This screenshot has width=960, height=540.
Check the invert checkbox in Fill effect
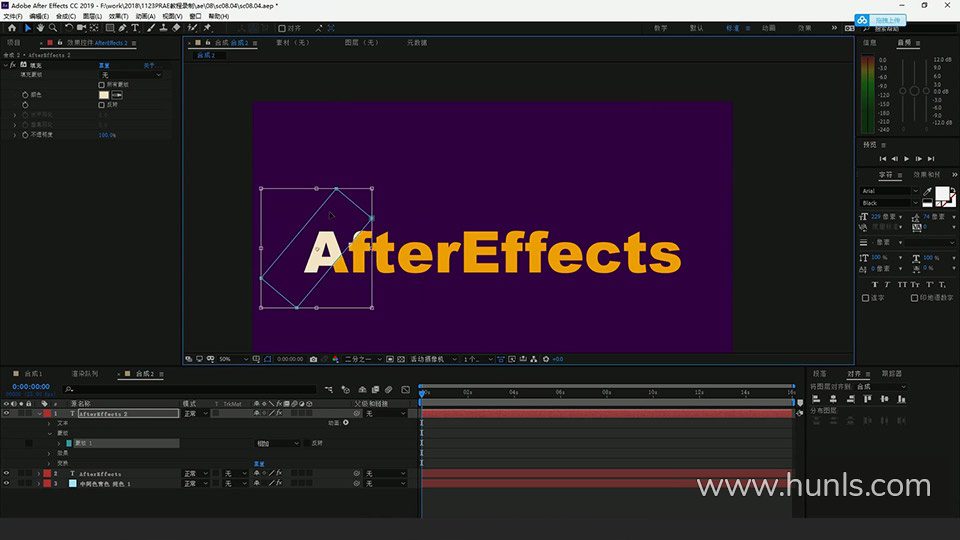pos(102,105)
